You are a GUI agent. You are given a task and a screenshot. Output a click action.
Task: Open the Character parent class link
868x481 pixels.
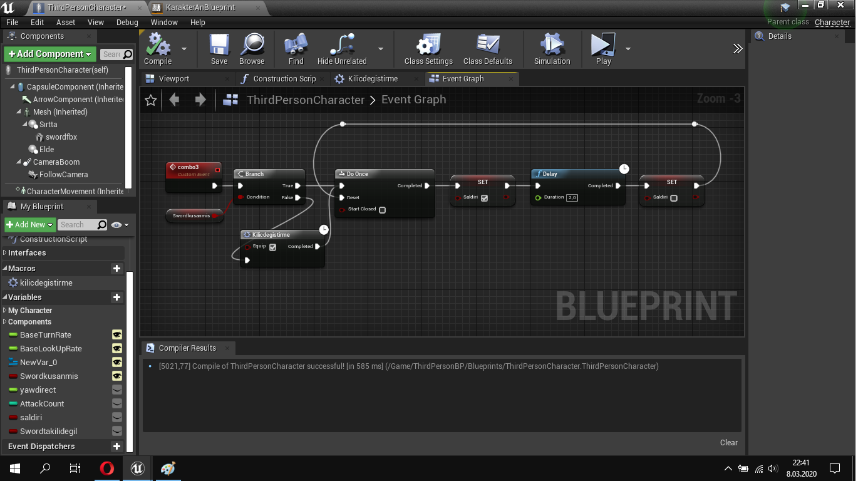point(832,23)
